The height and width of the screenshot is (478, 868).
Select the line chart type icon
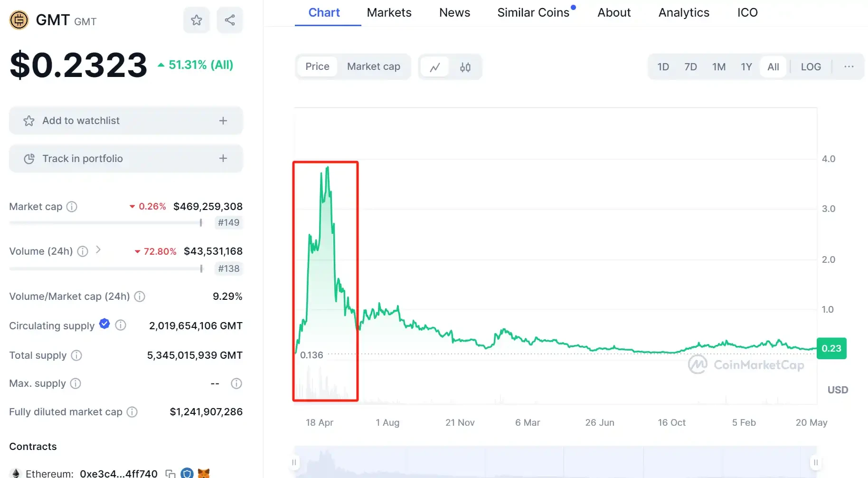[435, 67]
